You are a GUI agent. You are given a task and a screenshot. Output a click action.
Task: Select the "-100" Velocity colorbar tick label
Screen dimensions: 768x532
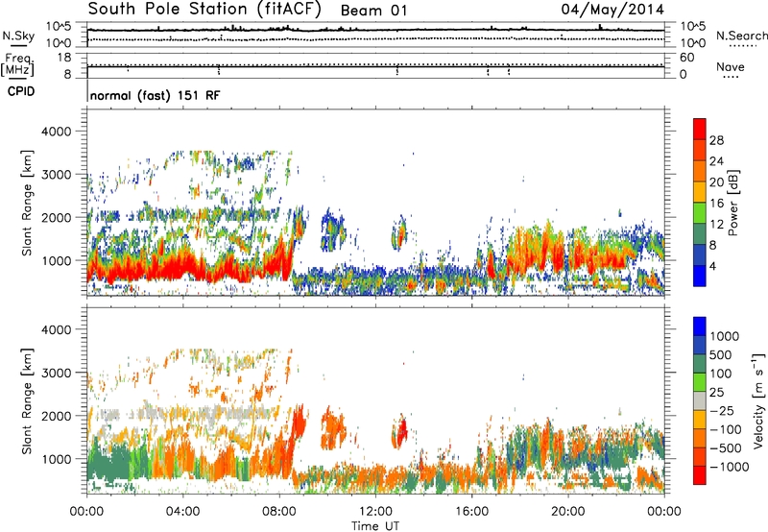(x=726, y=429)
